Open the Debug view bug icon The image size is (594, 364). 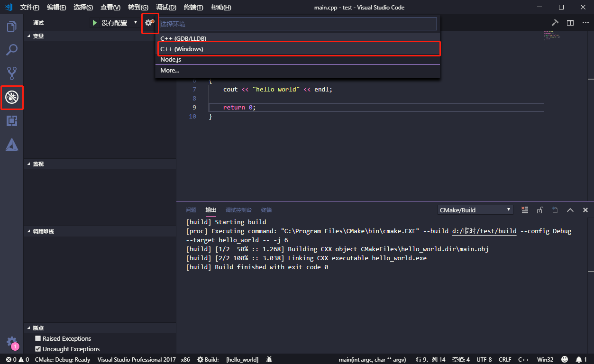click(12, 98)
